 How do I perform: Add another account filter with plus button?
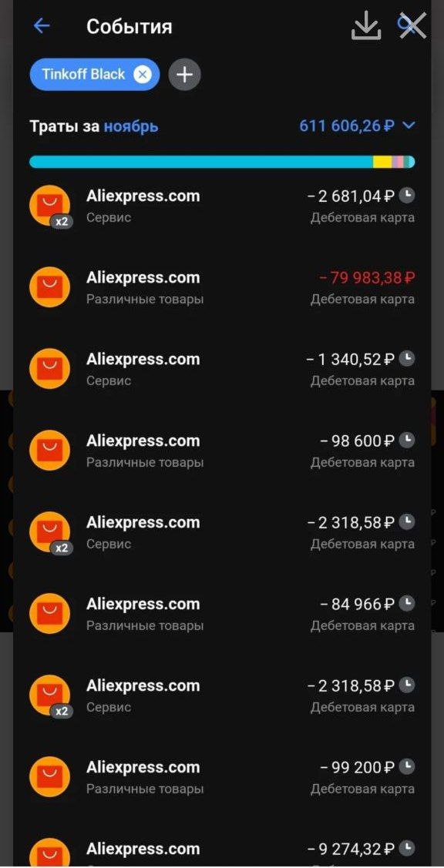click(x=184, y=74)
